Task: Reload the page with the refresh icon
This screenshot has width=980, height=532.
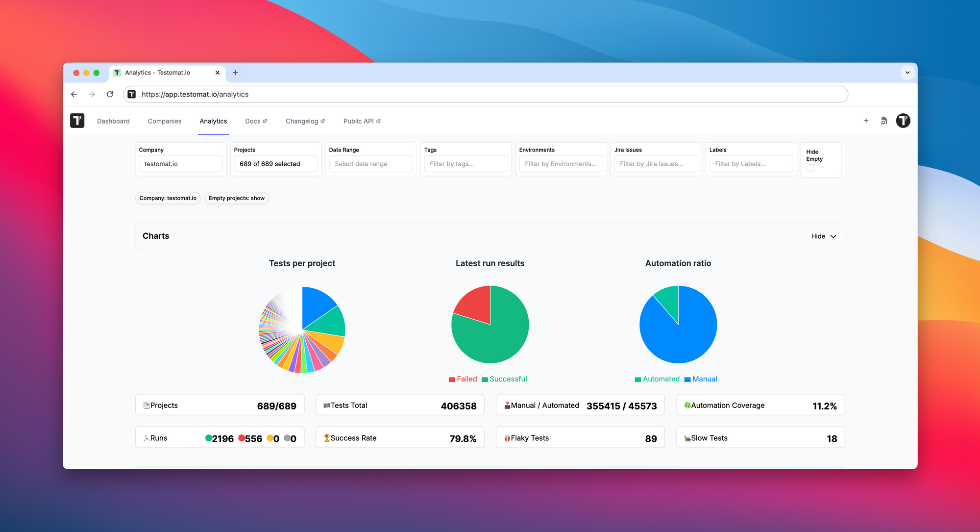Action: [110, 94]
